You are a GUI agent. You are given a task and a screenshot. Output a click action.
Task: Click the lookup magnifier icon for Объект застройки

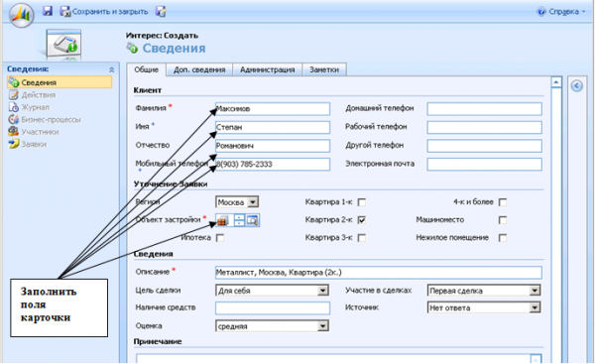[x=252, y=220]
